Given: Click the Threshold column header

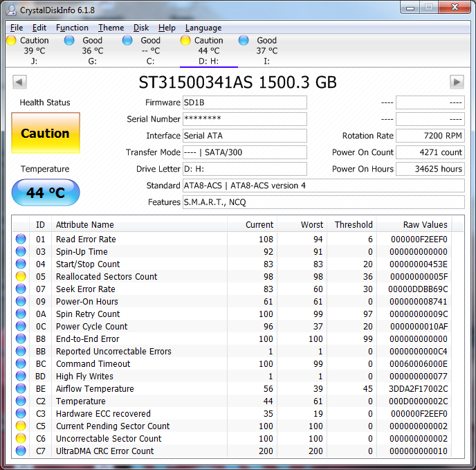Looking at the screenshot, I should [x=352, y=224].
